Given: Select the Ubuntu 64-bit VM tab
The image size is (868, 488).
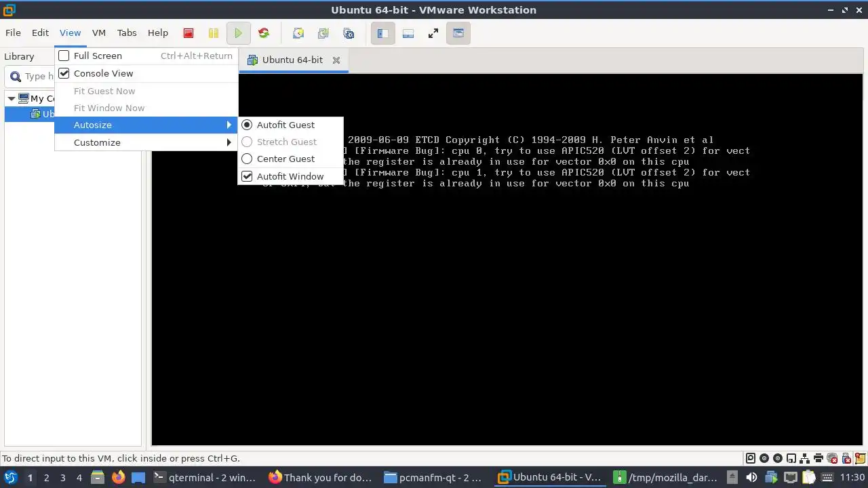Looking at the screenshot, I should pos(292,60).
